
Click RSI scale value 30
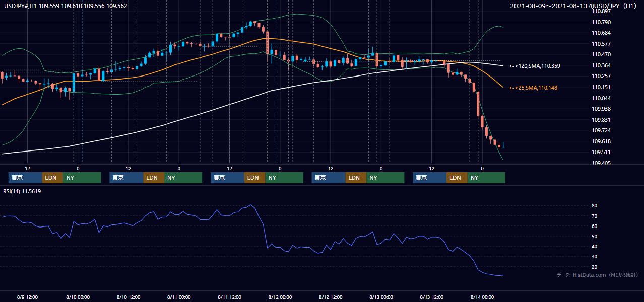594,256
